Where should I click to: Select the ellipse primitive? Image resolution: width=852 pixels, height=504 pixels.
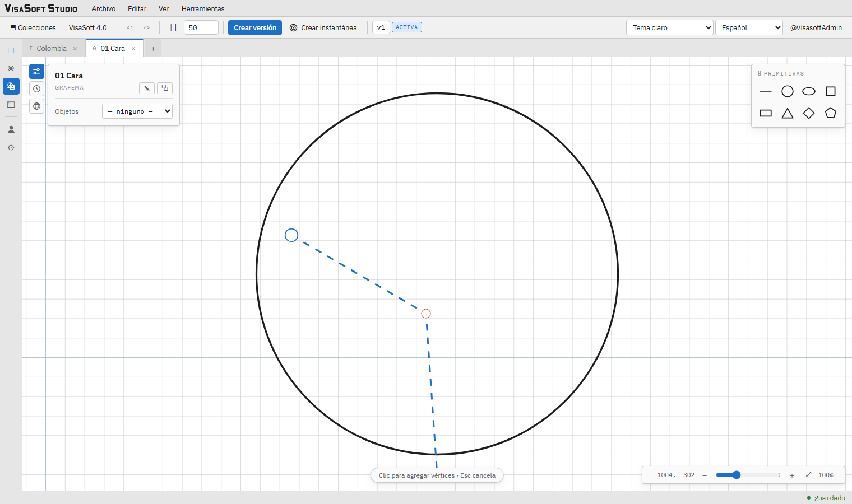(x=809, y=91)
